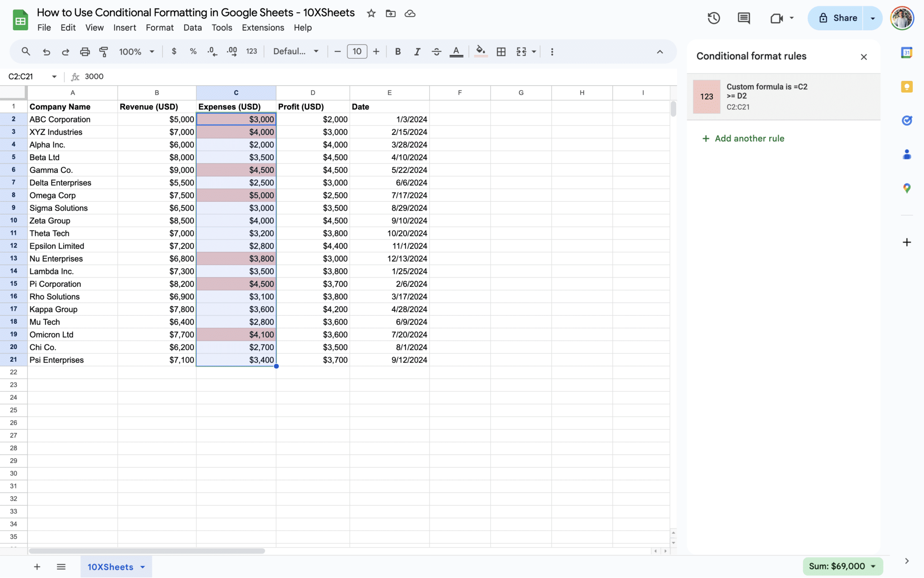Format as currency with dollar icon
This screenshot has width=924, height=578.
[174, 51]
